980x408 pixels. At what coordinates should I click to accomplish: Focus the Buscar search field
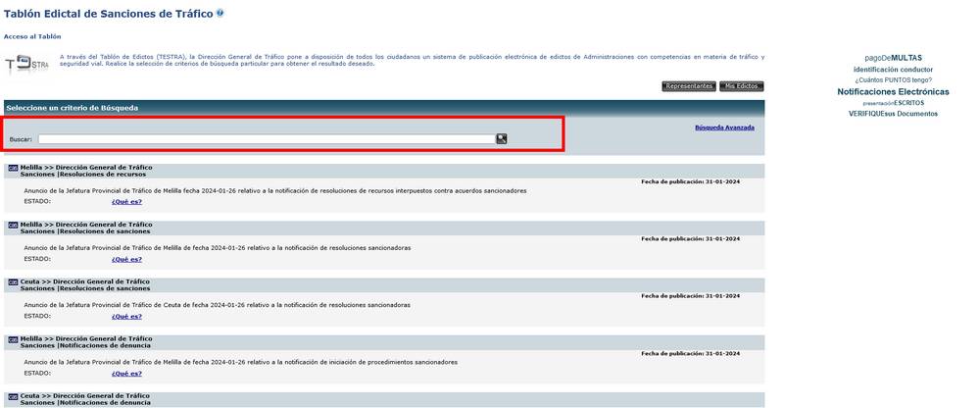pos(267,139)
